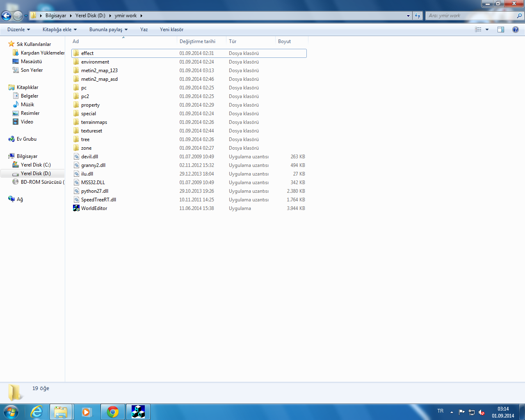Open the Video library

click(23, 122)
